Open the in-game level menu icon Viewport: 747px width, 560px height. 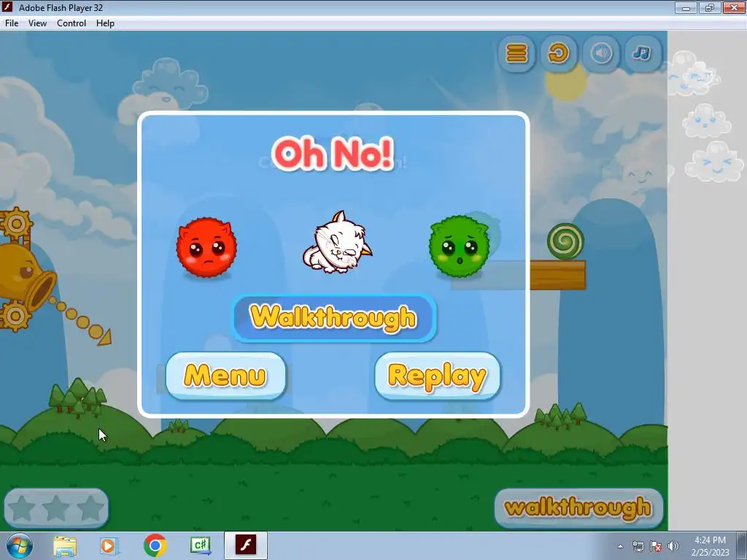[516, 52]
